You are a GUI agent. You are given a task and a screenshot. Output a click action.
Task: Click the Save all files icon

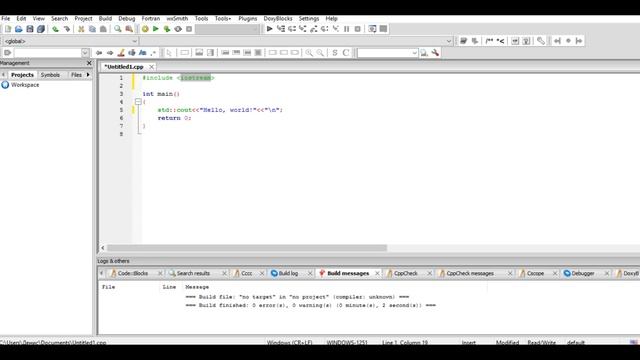tap(40, 29)
